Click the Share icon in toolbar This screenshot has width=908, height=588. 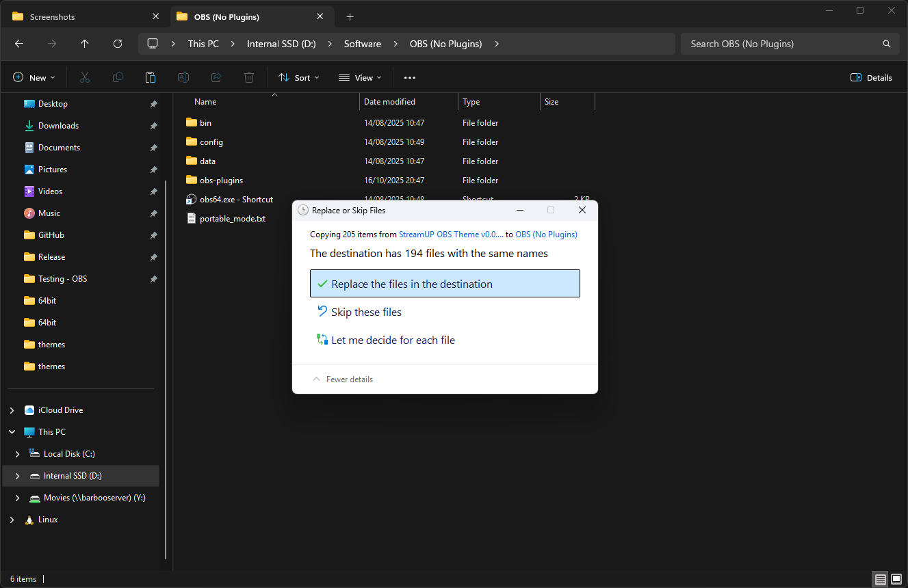click(x=216, y=77)
